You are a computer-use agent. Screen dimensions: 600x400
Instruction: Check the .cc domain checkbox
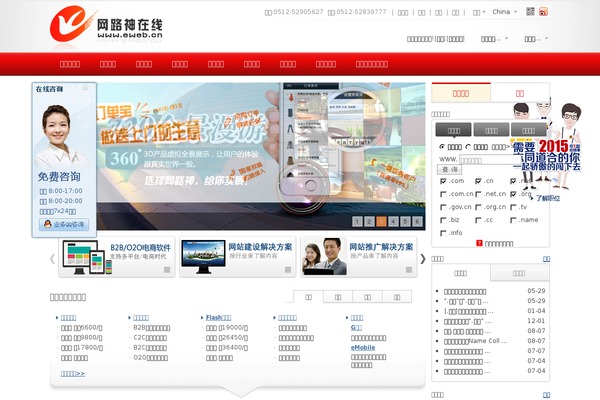pyautogui.click(x=478, y=220)
